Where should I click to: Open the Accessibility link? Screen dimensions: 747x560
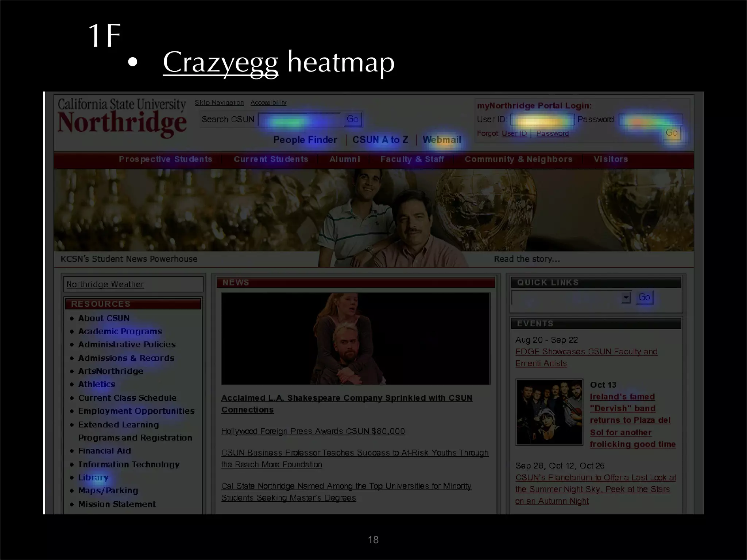[268, 102]
